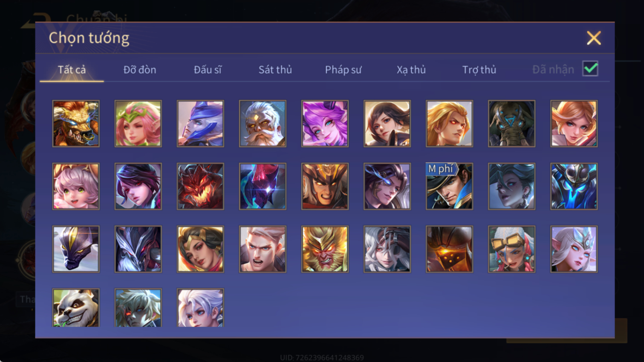Image resolution: width=644 pixels, height=362 pixels.
Task: Pick the white-bearded old man hero
Action: coord(263,124)
